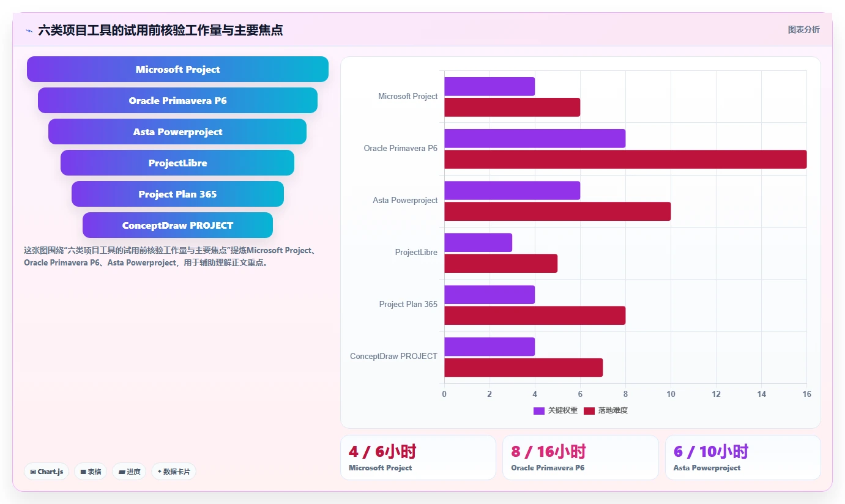Click the chart header icon beside the title
The height and width of the screenshot is (504, 845).
coord(29,30)
